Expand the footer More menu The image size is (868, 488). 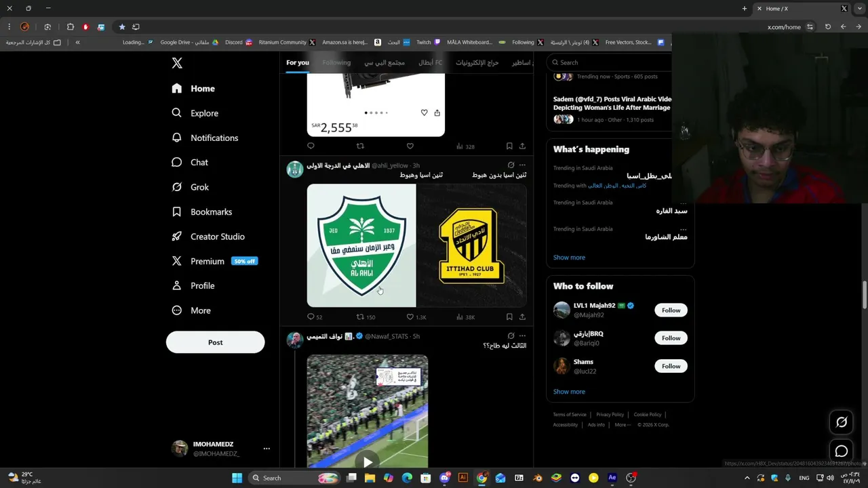click(x=623, y=425)
